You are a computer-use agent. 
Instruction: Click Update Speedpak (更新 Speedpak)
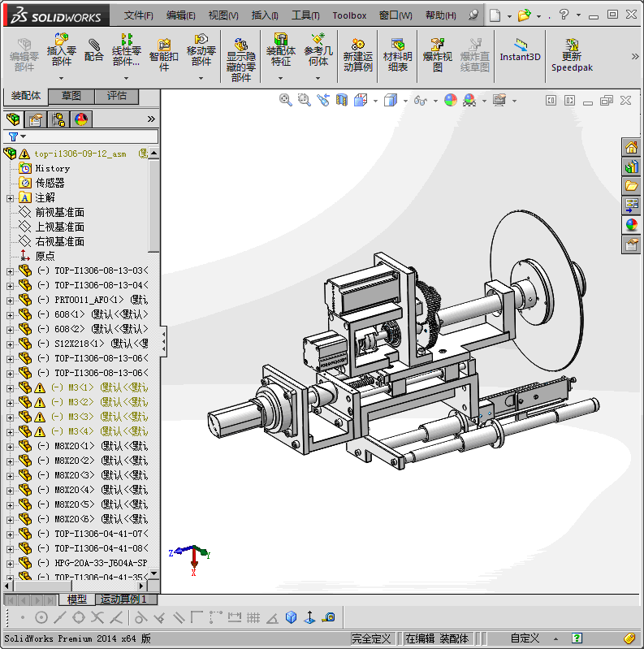(x=572, y=54)
